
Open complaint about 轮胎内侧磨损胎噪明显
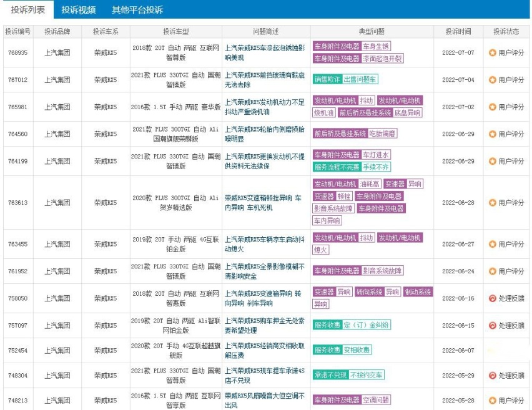pyautogui.click(x=265, y=134)
